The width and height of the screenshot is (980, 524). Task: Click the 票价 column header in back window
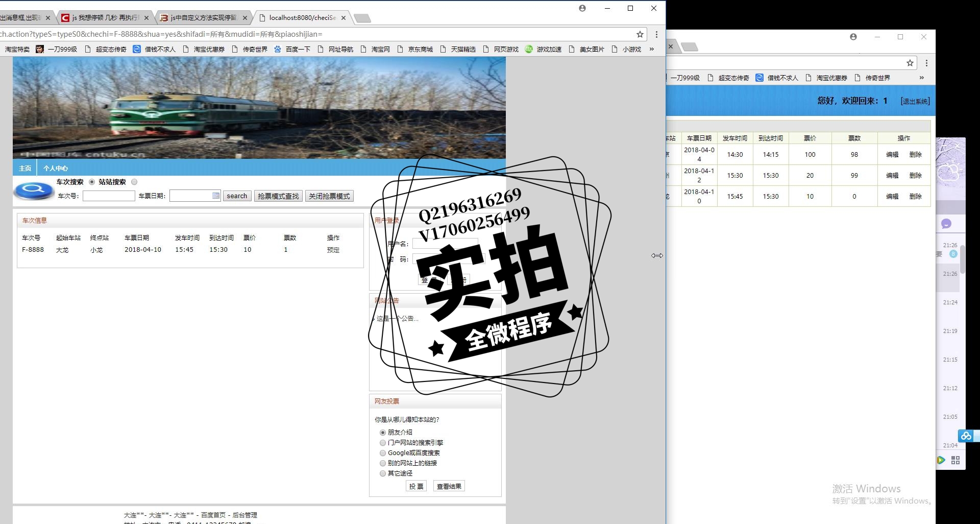pos(810,138)
